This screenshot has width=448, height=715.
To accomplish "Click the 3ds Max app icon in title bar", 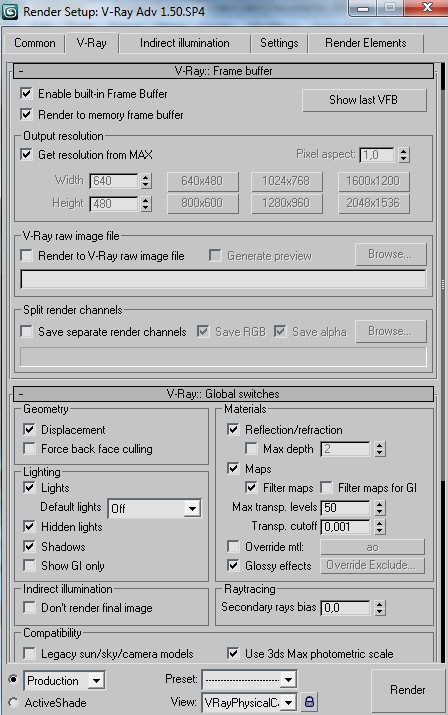I will [x=10, y=11].
